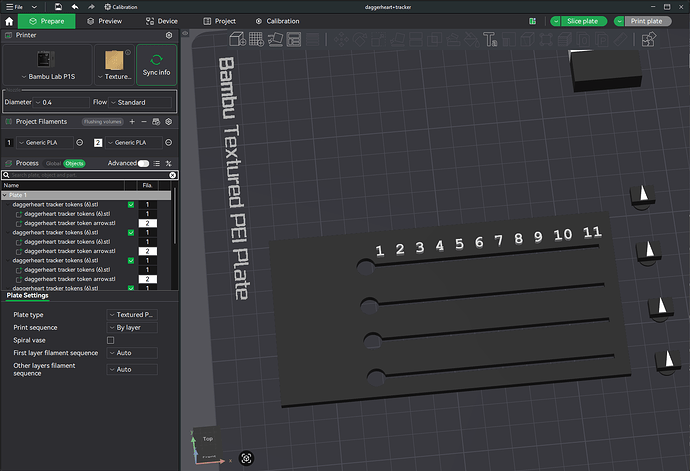Viewport: 690px width, 471px height.
Task: Click the save project icon
Action: [x=58, y=7]
